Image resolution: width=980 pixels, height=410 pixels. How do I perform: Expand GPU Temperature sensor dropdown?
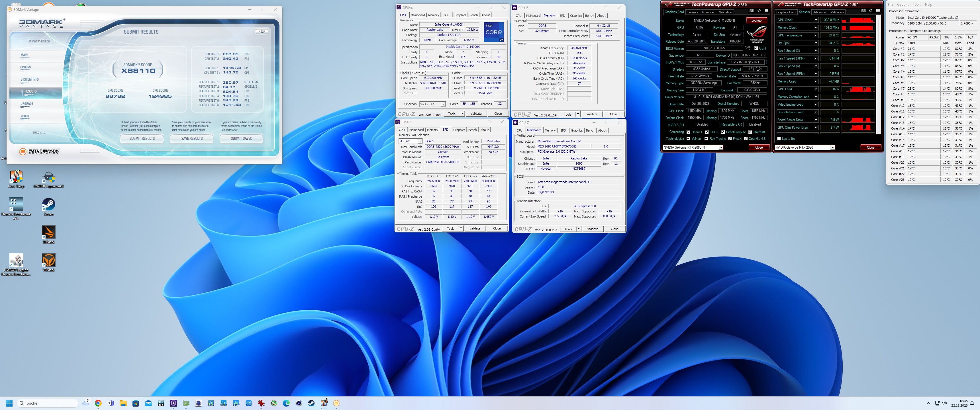815,35
